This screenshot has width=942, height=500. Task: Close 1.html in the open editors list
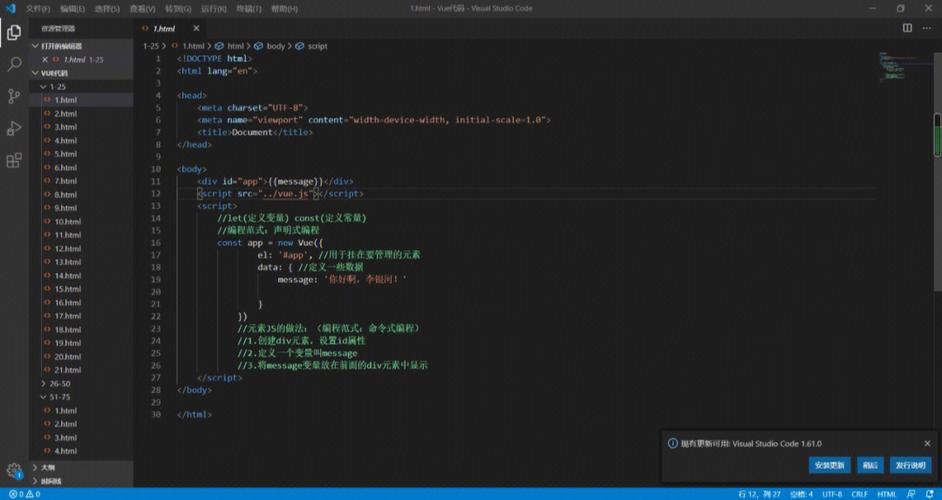(44, 59)
